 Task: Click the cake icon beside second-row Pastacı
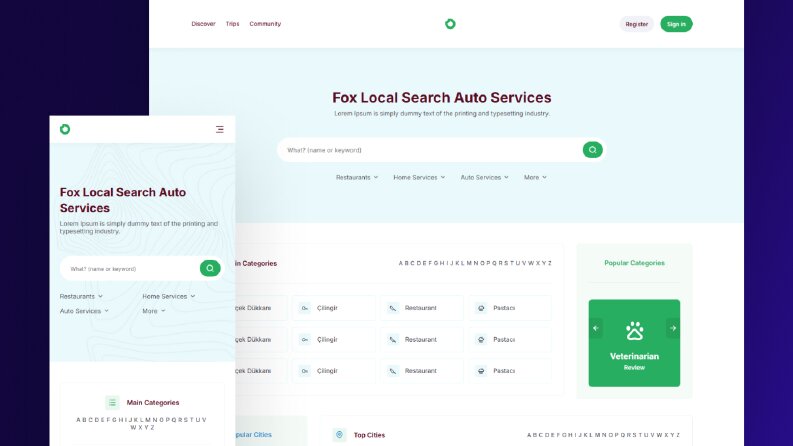click(481, 340)
